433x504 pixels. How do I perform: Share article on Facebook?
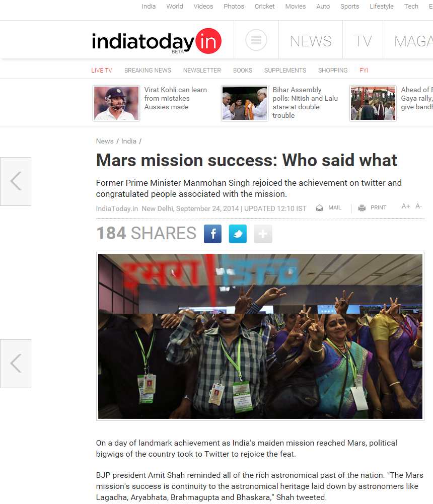[212, 234]
